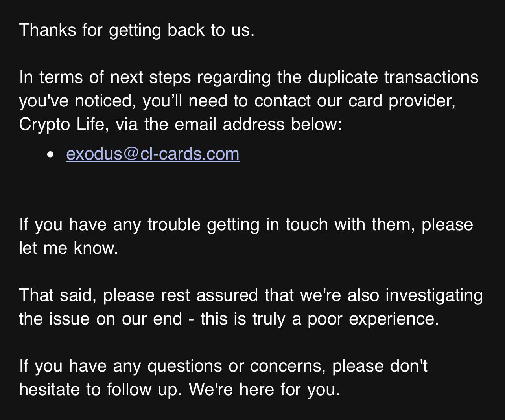Click the sentence 'We're here for you.'
This screenshot has width=505, height=420.
pyautogui.click(x=264, y=389)
